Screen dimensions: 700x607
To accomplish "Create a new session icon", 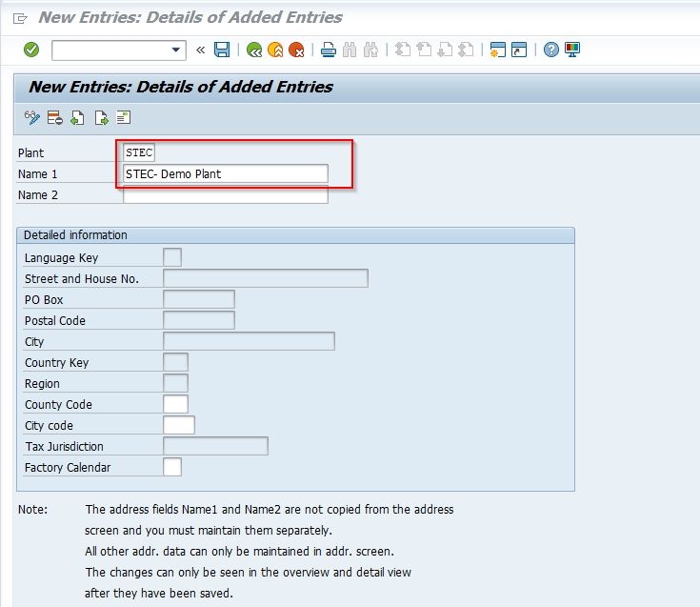I will (x=498, y=50).
